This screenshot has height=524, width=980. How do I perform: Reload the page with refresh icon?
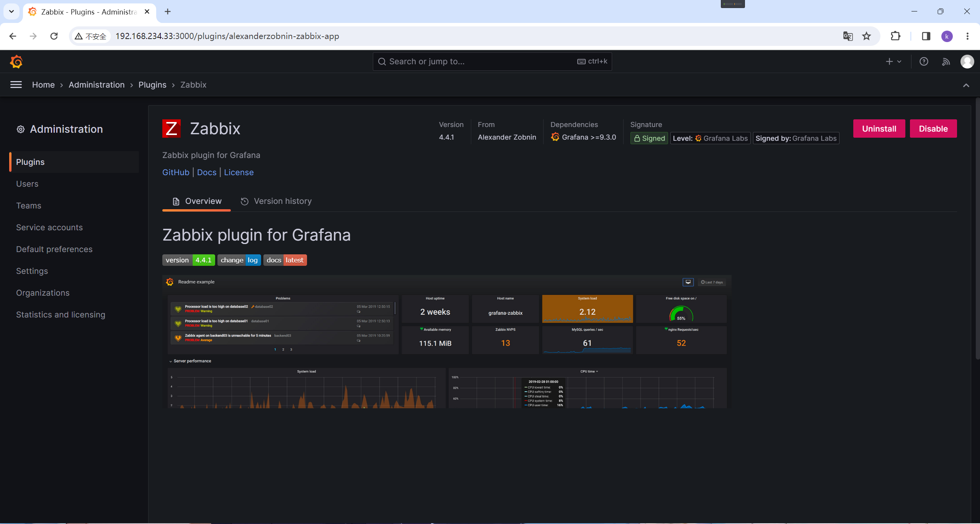(x=54, y=36)
